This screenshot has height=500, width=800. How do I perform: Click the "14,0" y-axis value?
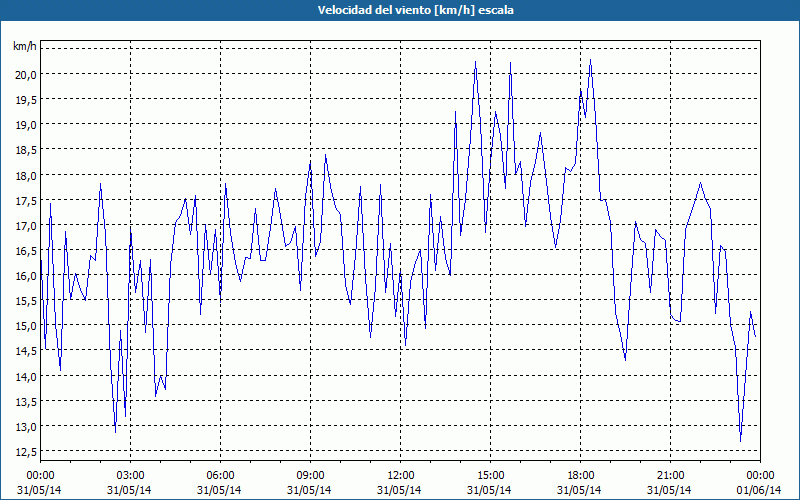click(27, 376)
